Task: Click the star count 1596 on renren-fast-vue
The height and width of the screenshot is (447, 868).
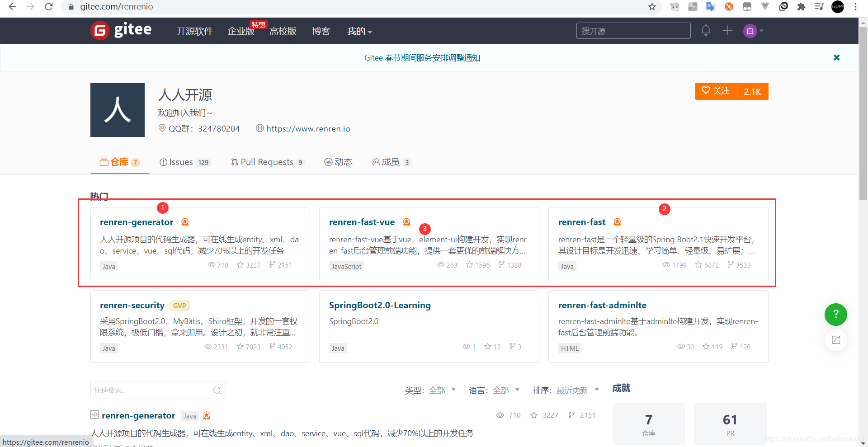Action: click(x=477, y=265)
